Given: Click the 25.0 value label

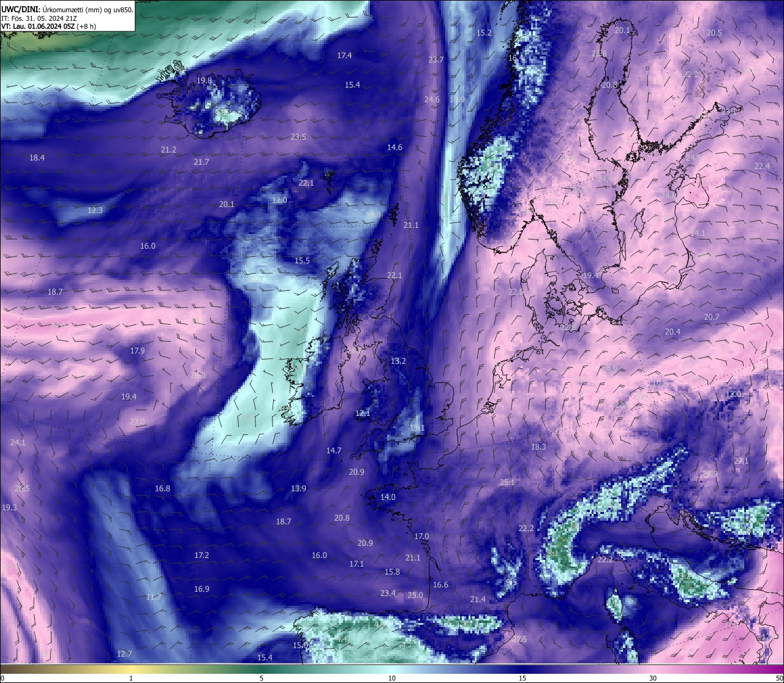Looking at the screenshot, I should coord(415,595).
